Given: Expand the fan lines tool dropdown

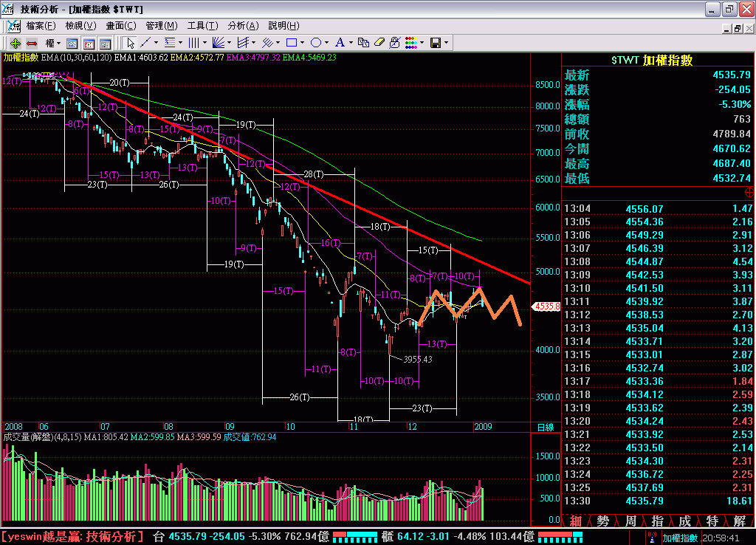Looking at the screenshot, I should click(229, 43).
